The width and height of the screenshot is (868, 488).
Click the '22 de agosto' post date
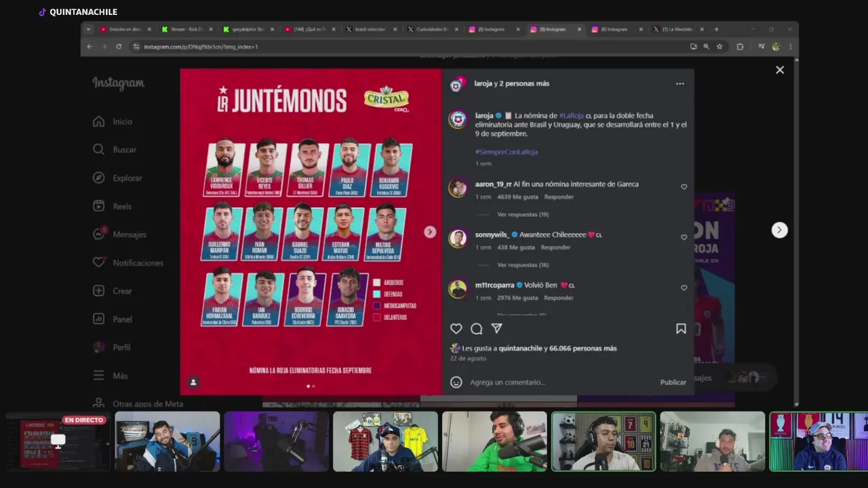coord(468,359)
